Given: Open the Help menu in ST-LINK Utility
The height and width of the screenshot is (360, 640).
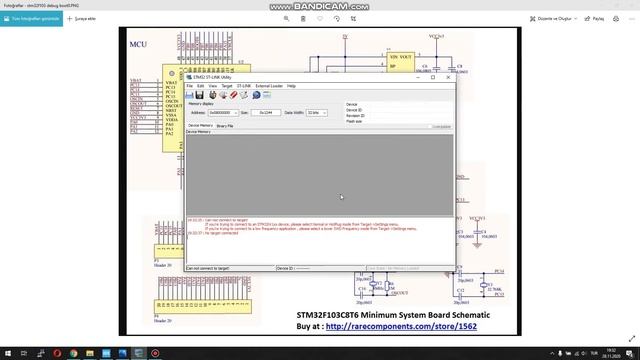Looking at the screenshot, I should pyautogui.click(x=291, y=86).
